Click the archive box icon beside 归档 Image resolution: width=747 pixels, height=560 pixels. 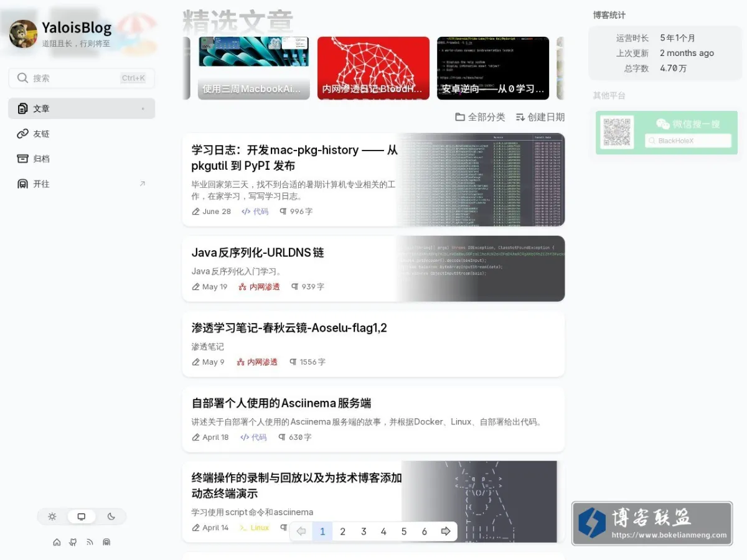coord(22,159)
